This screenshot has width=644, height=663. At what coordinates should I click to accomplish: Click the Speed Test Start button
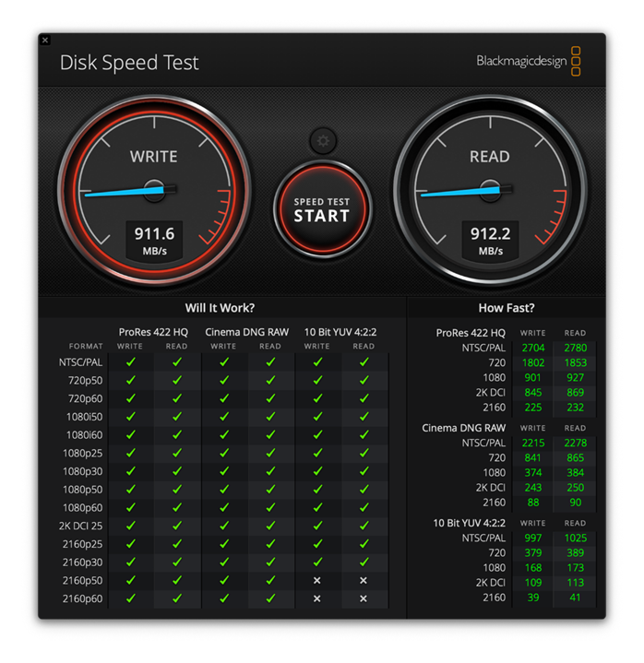click(322, 210)
